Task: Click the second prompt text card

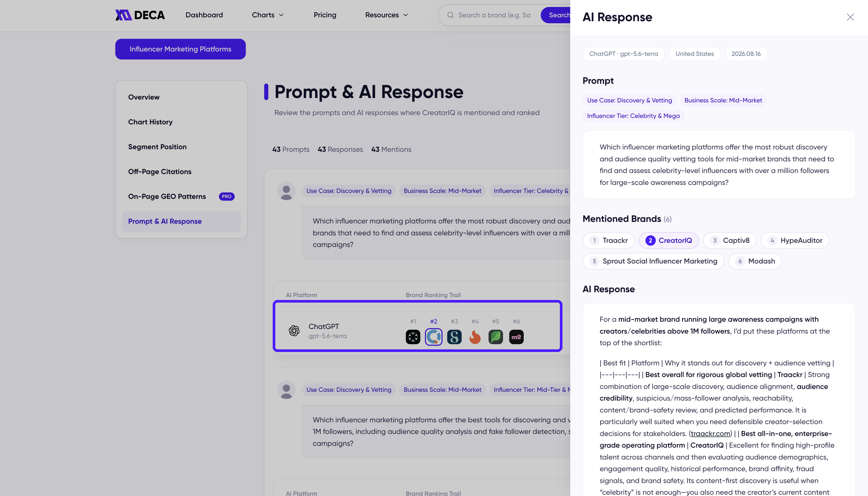Action: (436, 432)
